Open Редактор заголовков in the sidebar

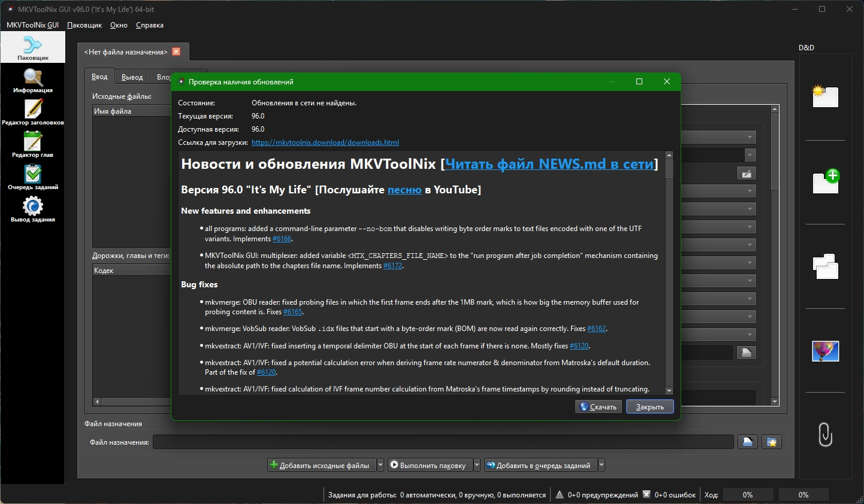(x=33, y=113)
